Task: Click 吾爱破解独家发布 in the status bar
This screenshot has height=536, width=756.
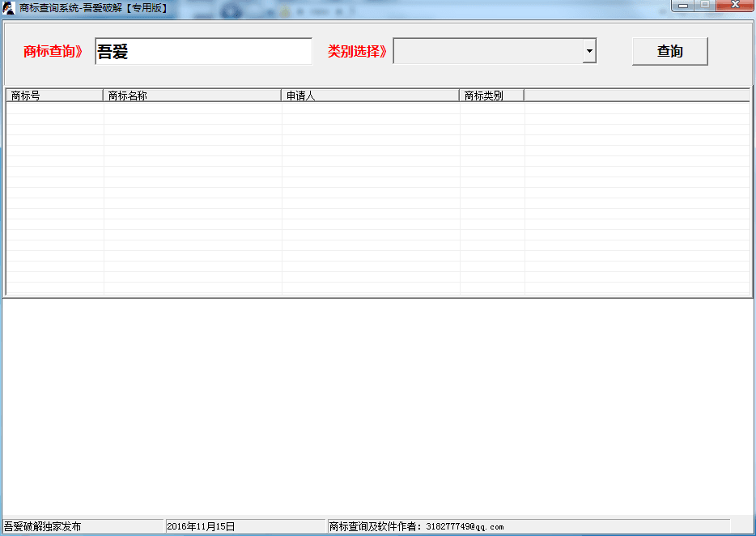Action: [x=42, y=526]
